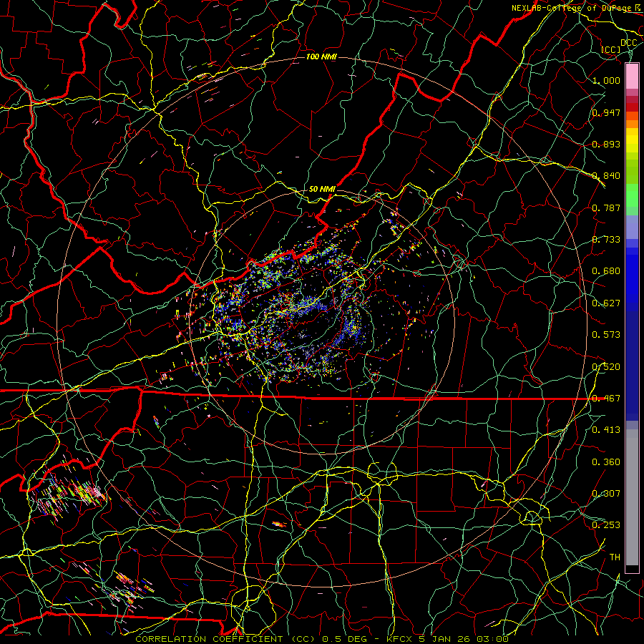Select the 0.307 scale label
Viewport: 644px width, 644px height.
click(x=606, y=494)
